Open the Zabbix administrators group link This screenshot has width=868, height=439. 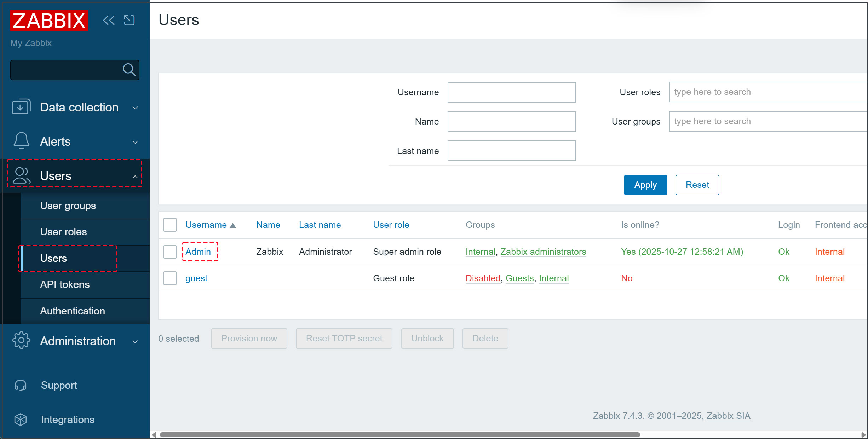(543, 252)
